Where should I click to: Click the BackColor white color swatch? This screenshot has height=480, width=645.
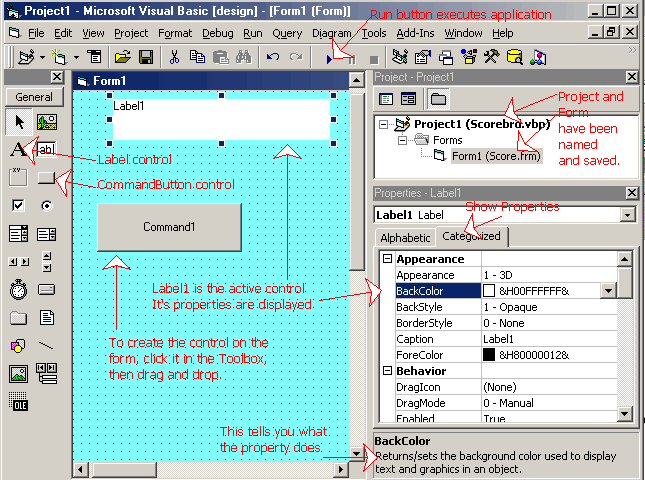[x=489, y=291]
